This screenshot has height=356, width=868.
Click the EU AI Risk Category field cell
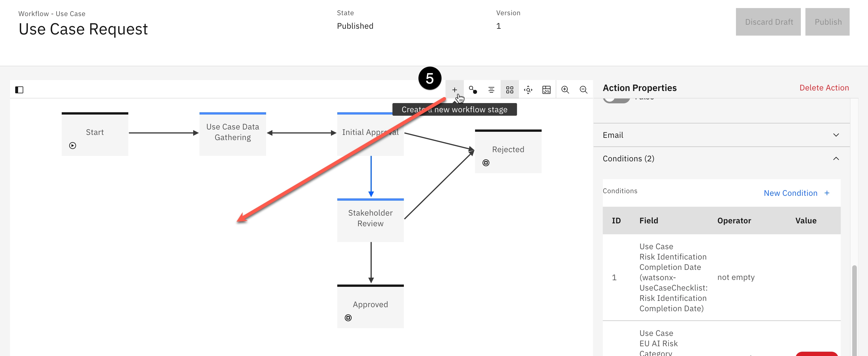click(658, 343)
